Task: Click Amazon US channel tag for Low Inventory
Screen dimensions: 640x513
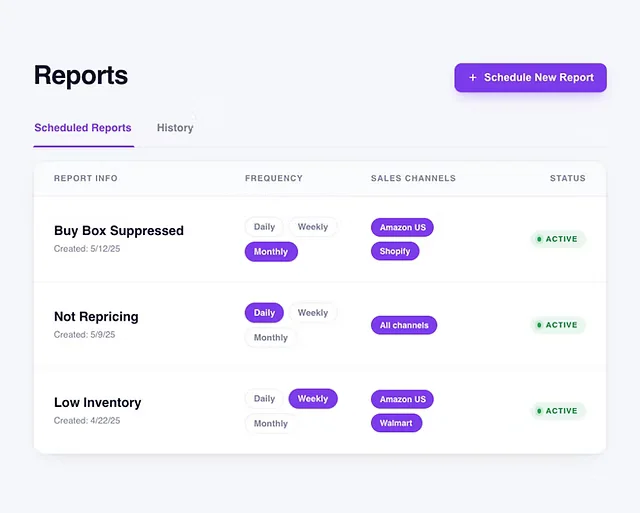Action: pyautogui.click(x=402, y=399)
